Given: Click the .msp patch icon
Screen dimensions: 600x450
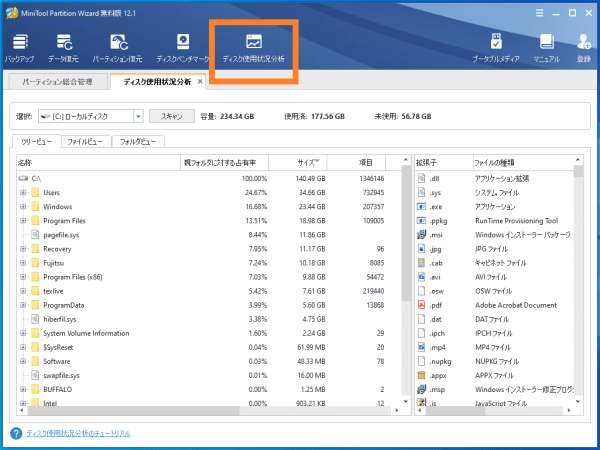Looking at the screenshot, I should (421, 389).
